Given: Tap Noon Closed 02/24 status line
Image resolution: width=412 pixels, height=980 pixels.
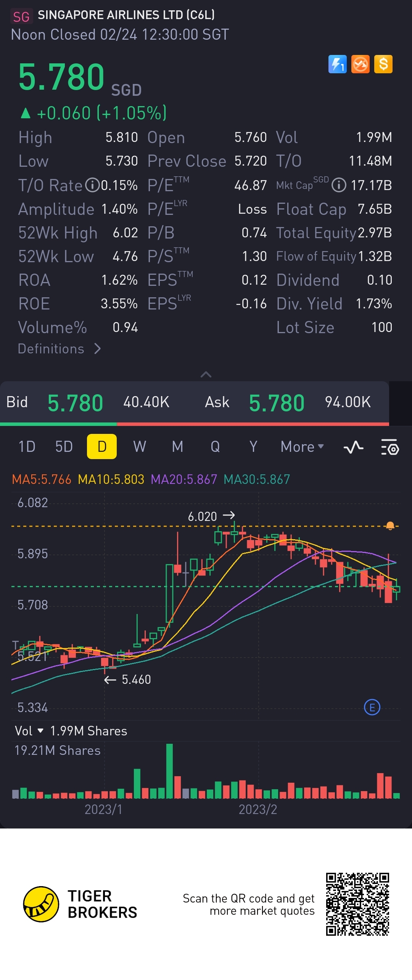Looking at the screenshot, I should tap(120, 35).
